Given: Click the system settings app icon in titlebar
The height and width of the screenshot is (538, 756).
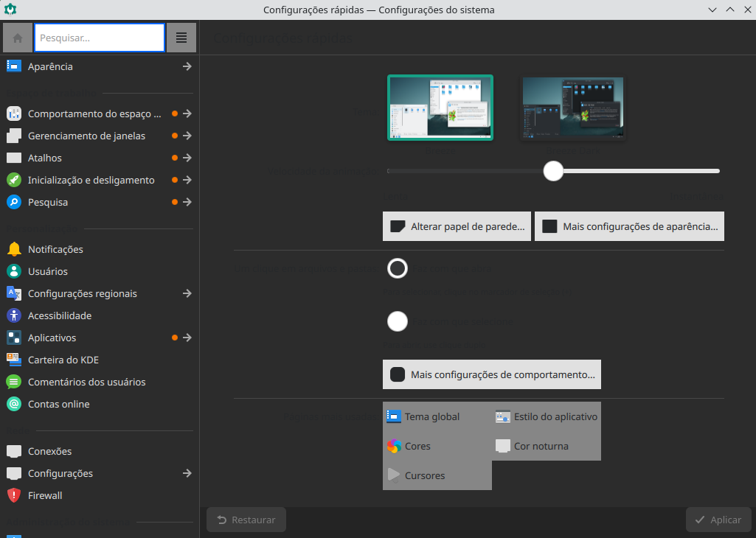Looking at the screenshot, I should pyautogui.click(x=10, y=10).
